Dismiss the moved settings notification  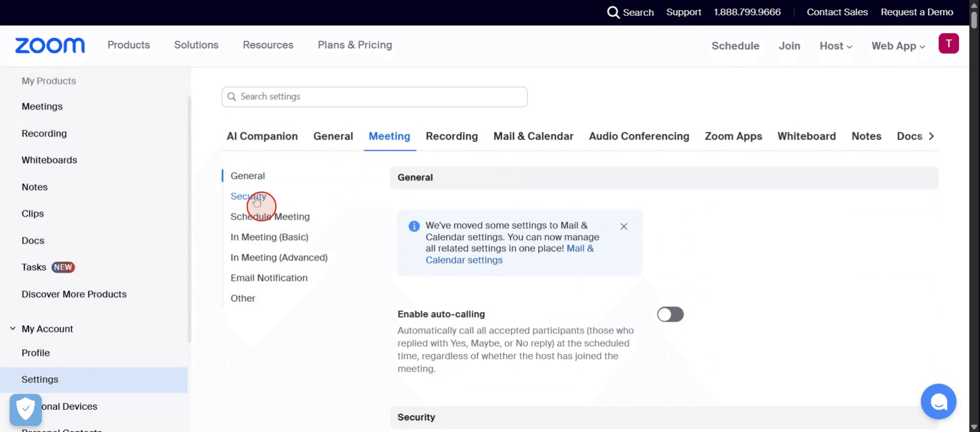tap(624, 226)
